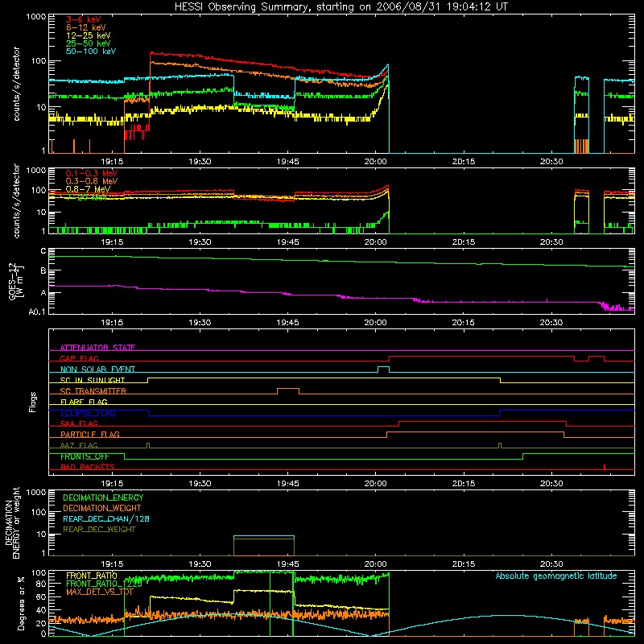This screenshot has width=644, height=644.
Task: Click the HESSI Observing Summary plot title
Action: point(341,7)
